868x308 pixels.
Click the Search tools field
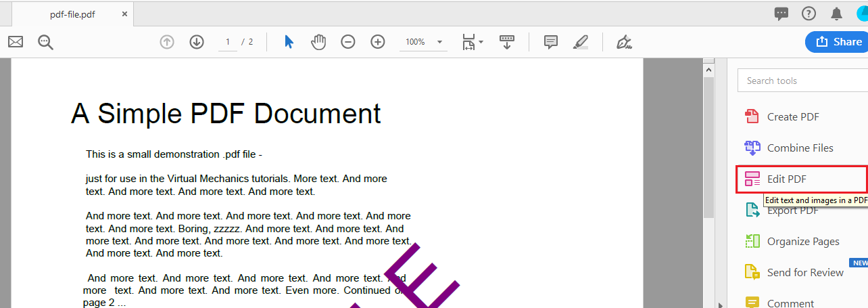(802, 81)
